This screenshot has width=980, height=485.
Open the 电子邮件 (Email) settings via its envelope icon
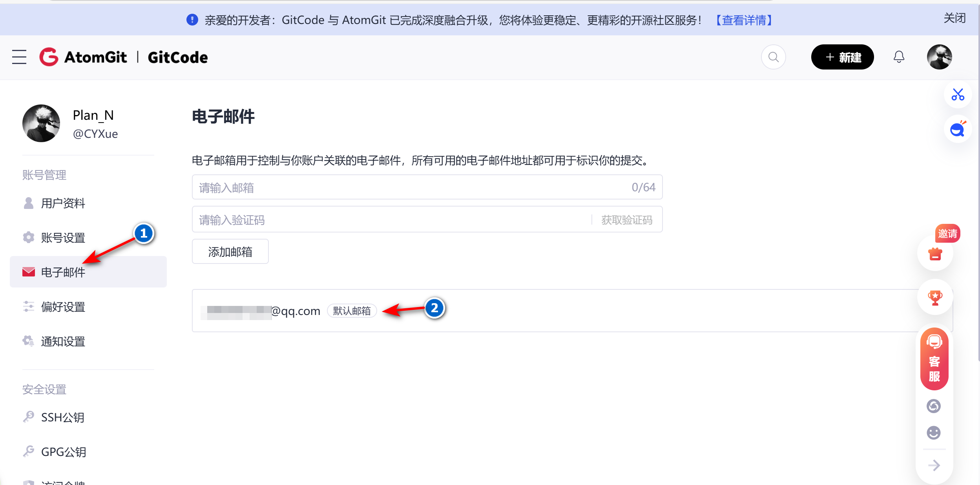click(28, 271)
